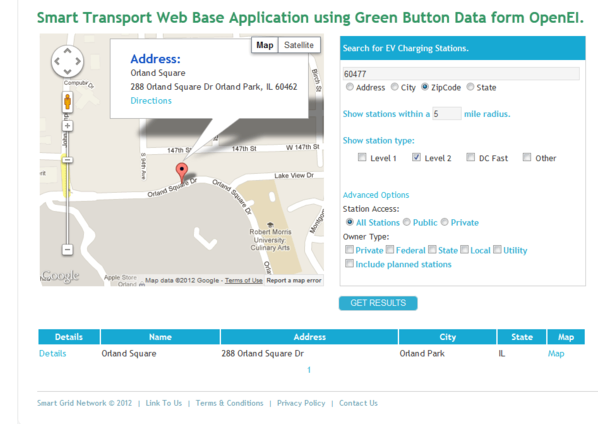Open Google Maps Terms of Use link
Screen dimensions: 615x424
(x=244, y=280)
